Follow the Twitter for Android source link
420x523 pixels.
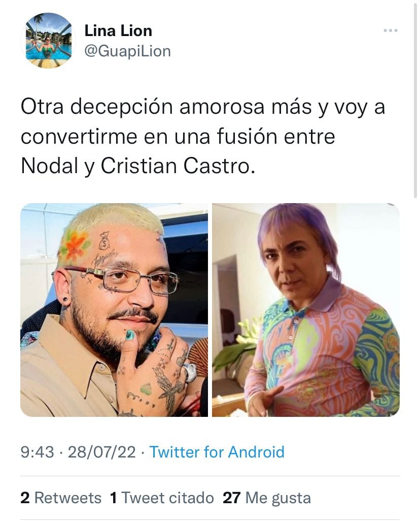tap(217, 452)
